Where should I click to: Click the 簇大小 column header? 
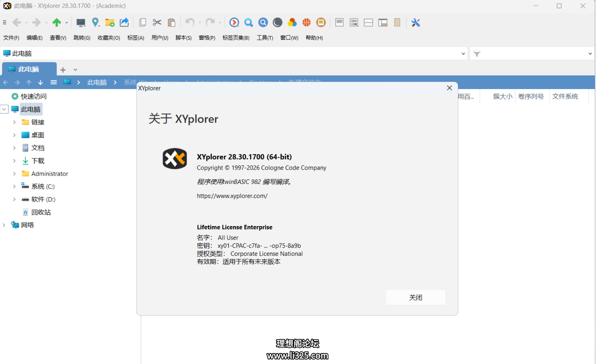coord(502,96)
